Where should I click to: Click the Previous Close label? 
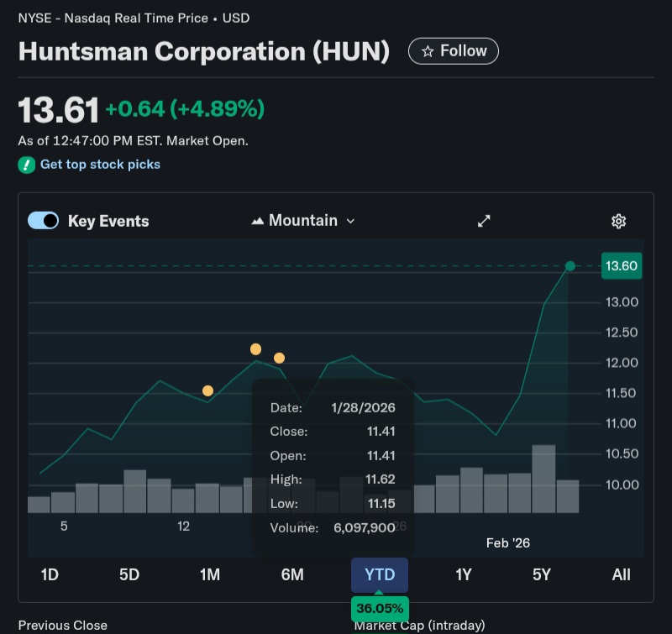(62, 626)
